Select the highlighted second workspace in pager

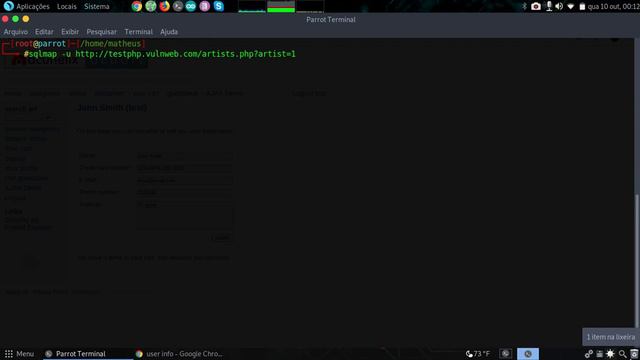(528, 354)
